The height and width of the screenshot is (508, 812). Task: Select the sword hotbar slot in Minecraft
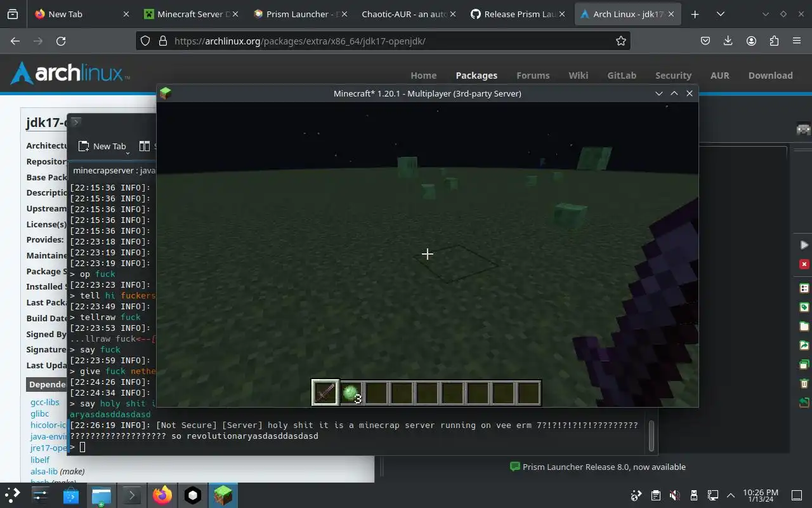(325, 392)
